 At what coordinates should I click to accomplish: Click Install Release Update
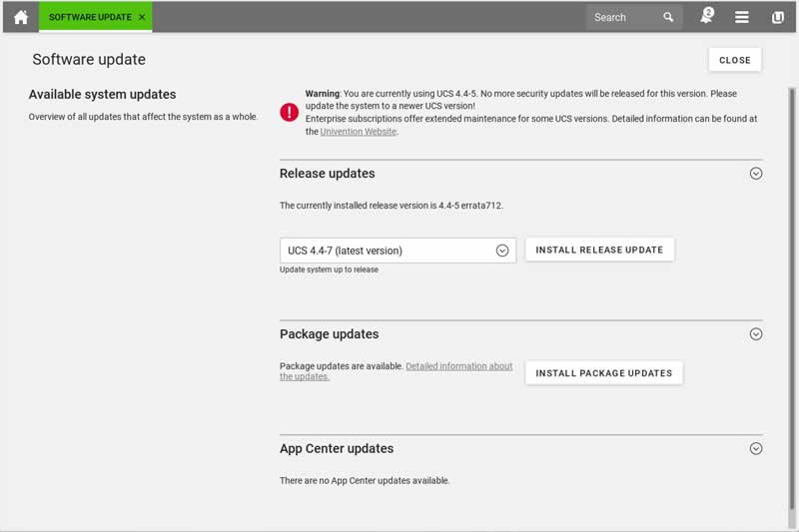tap(599, 250)
